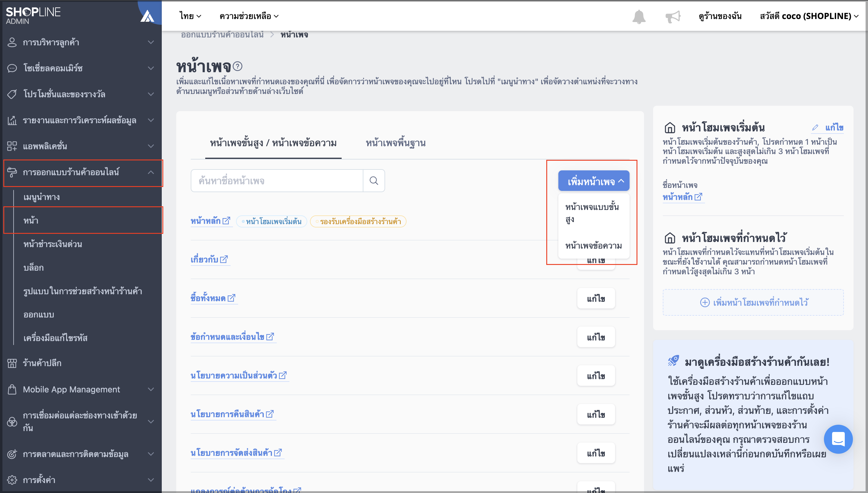Open รูปแบบในการช่วยสร้างหน้าร้านค้า in sidebar
868x493 pixels.
82,291
